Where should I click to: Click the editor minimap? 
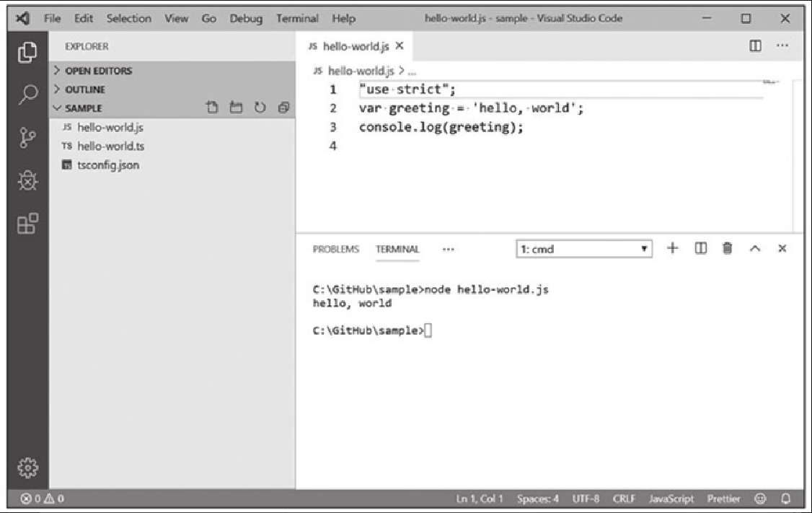tap(771, 82)
